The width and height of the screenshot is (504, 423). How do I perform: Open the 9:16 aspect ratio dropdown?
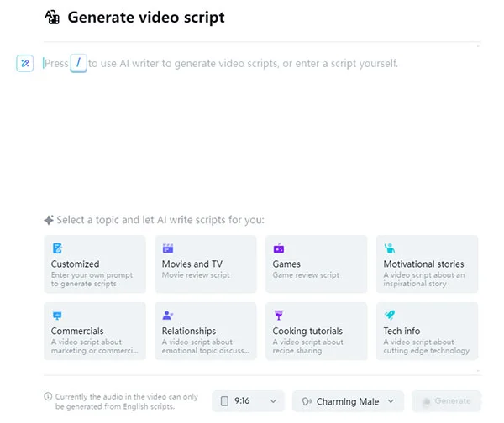coord(248,401)
